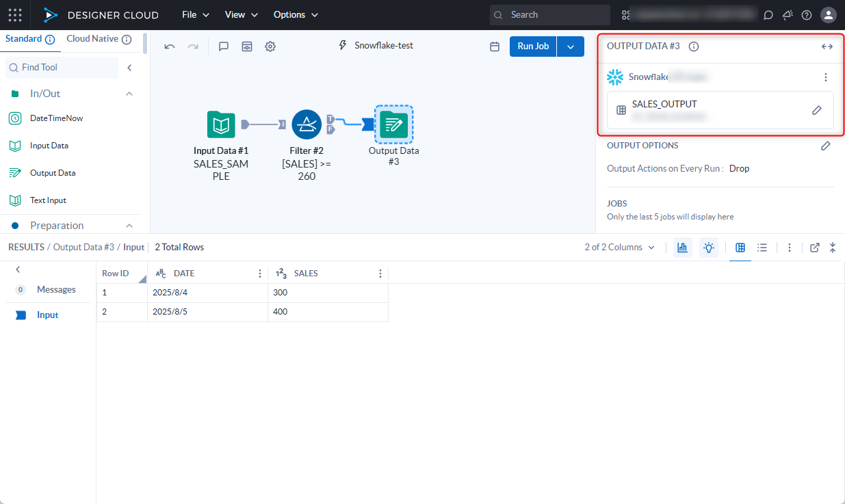The image size is (845, 504).
Task: Select the Input Data #1 node
Action: click(x=221, y=124)
